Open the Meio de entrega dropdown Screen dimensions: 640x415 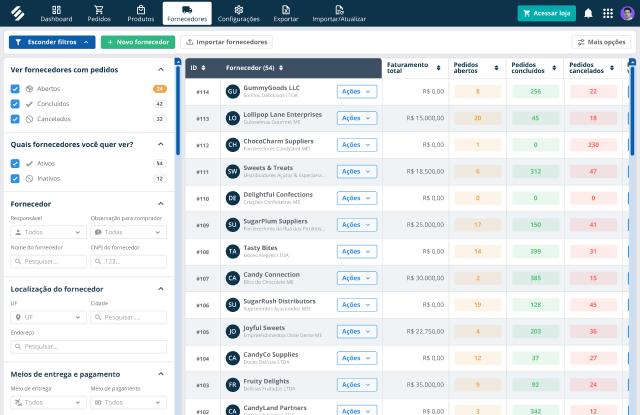pyautogui.click(x=48, y=402)
